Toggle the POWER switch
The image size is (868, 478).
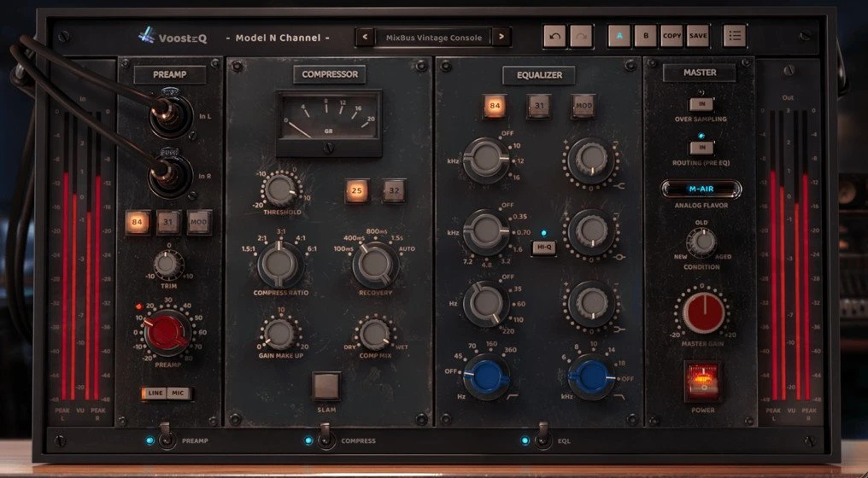[702, 382]
